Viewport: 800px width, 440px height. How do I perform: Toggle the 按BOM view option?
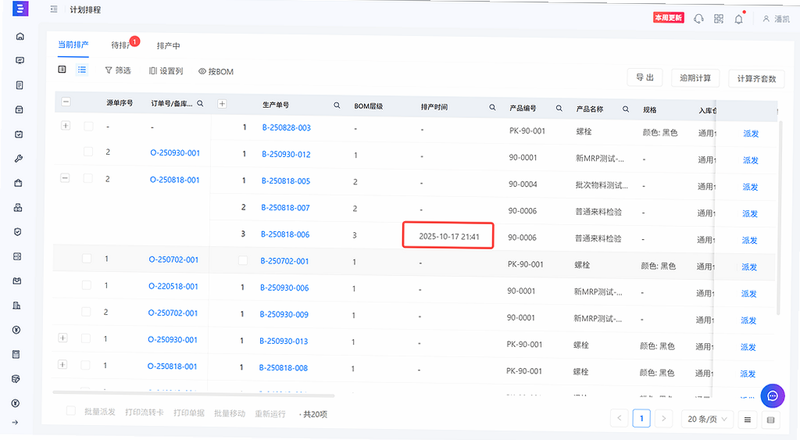tap(216, 72)
